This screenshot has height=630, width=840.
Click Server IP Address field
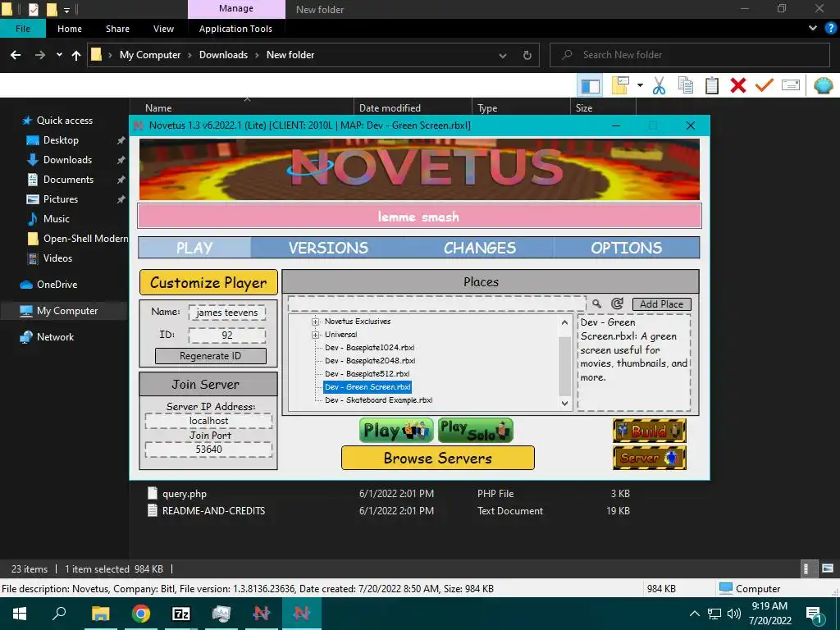pos(209,421)
